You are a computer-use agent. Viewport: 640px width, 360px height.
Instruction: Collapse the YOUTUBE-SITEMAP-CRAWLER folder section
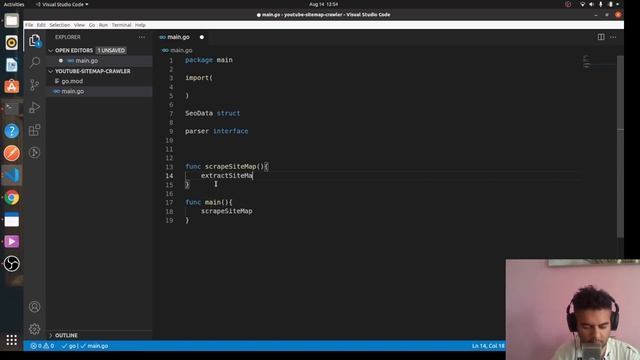pyautogui.click(x=51, y=71)
